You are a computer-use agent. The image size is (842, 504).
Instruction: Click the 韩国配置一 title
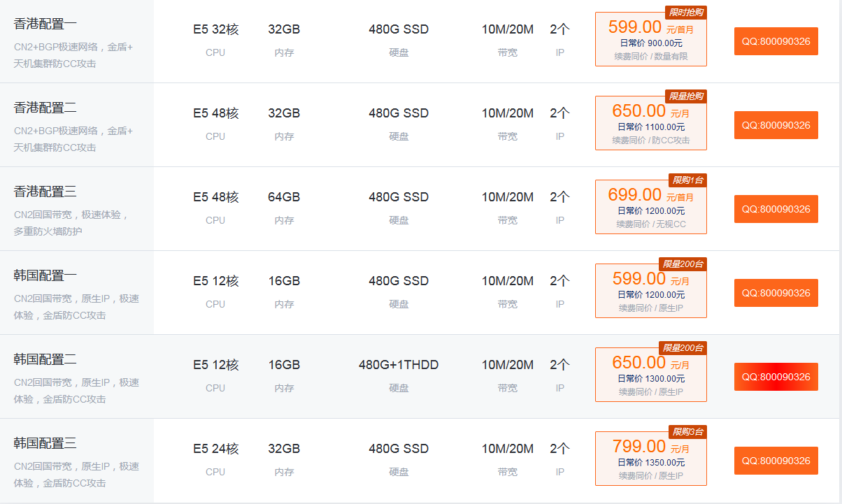(45, 275)
